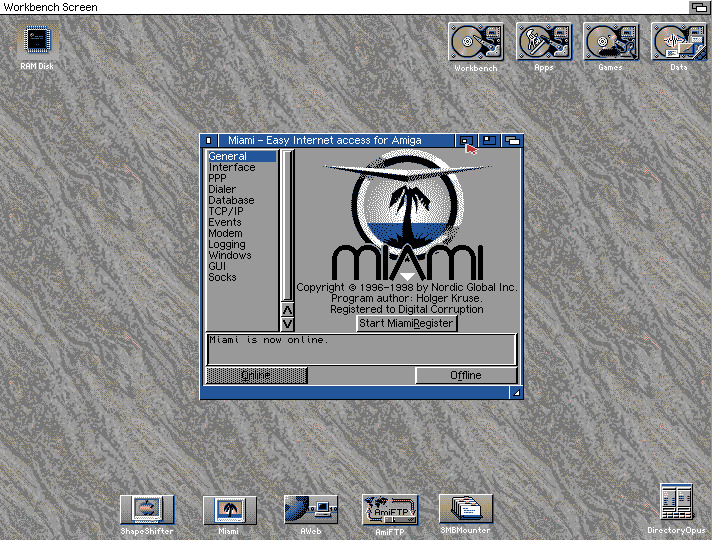Select the Workbench disk icon
Viewport: 712px width, 540px height.
[x=476, y=42]
